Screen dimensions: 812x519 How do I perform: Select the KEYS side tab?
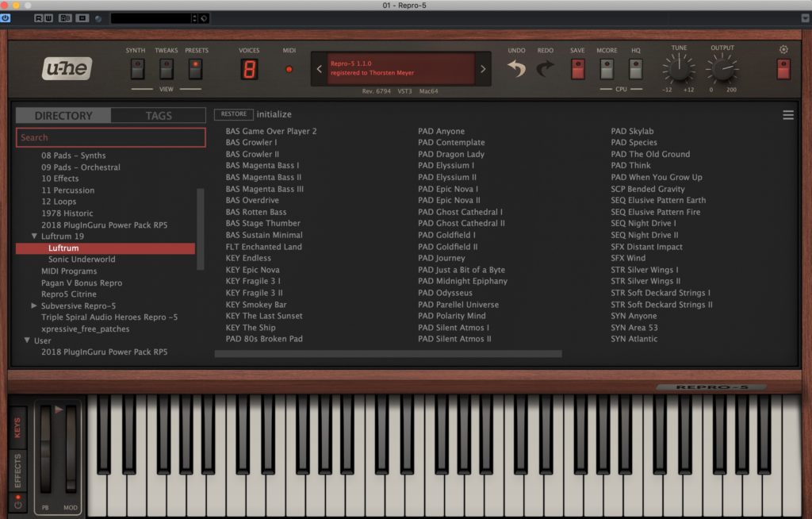[17, 428]
